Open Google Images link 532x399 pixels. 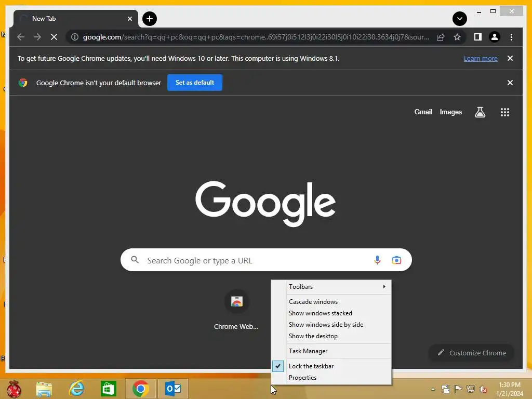pos(450,112)
